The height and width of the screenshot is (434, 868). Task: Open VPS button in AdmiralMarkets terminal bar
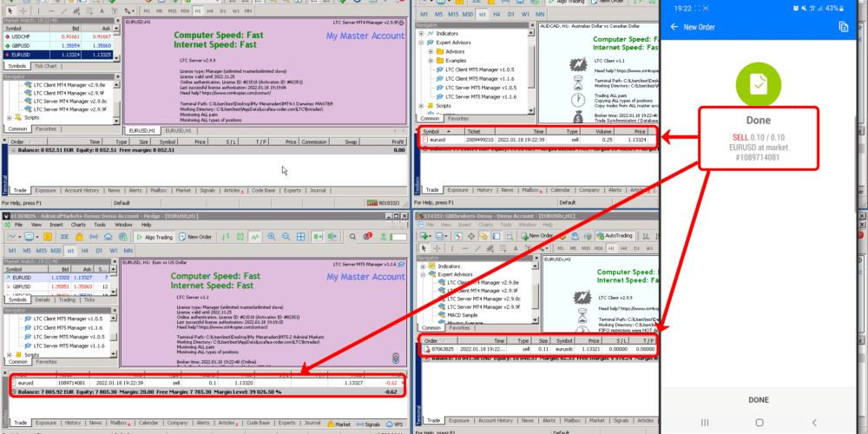(395, 424)
